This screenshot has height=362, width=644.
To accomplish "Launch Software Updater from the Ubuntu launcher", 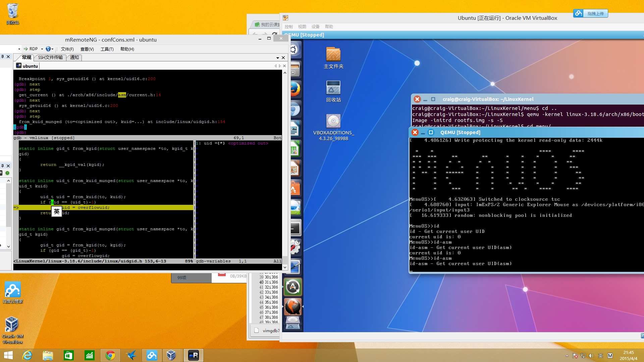I will click(x=293, y=287).
